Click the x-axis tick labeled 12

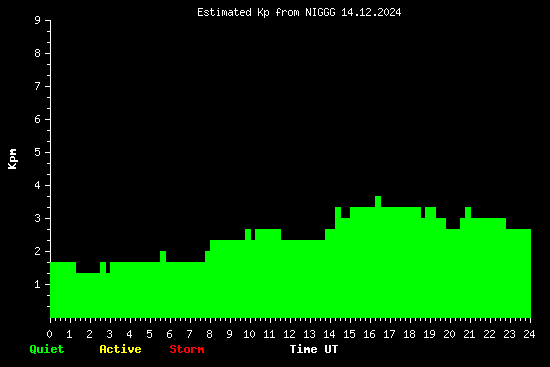[x=289, y=334]
